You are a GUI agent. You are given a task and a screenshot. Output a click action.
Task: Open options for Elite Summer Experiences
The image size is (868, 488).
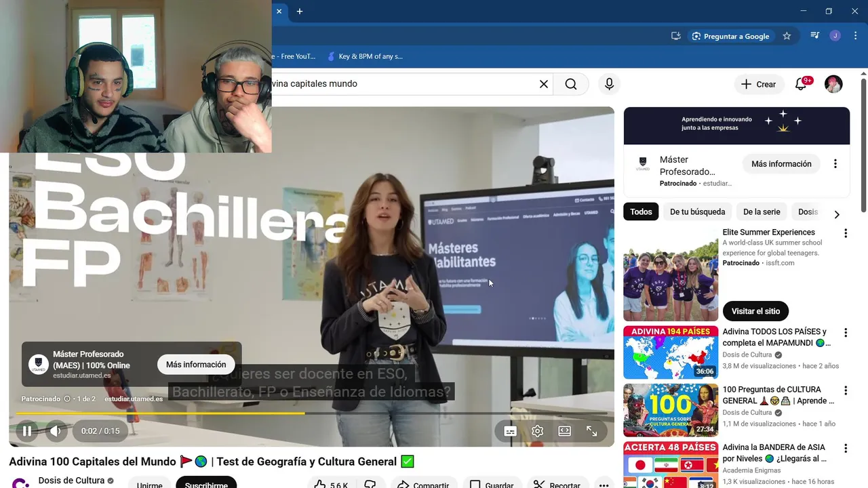point(846,233)
